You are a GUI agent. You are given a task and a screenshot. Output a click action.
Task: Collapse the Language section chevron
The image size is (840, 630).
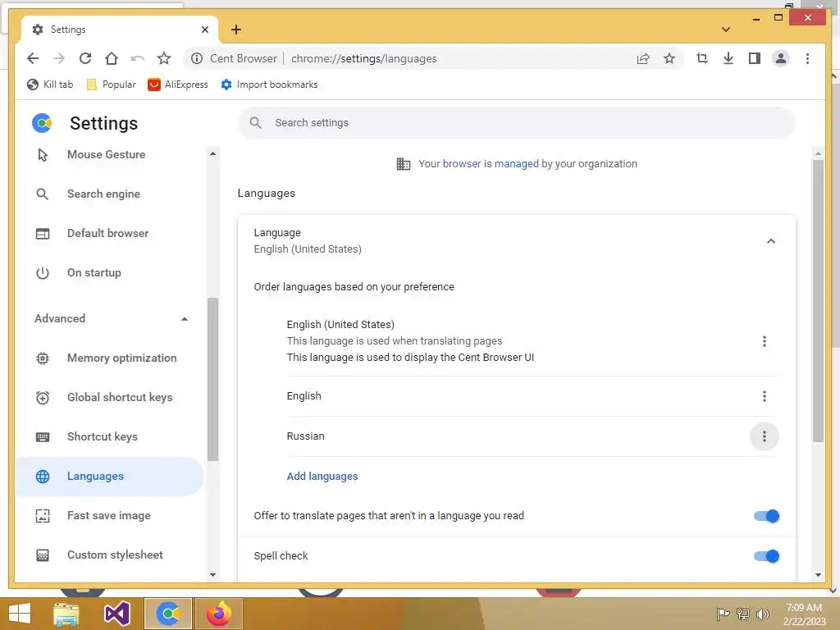coord(771,241)
